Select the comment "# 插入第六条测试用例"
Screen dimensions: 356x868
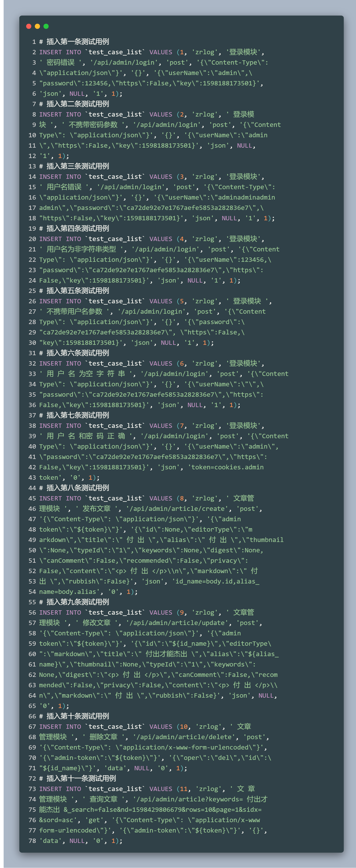click(x=74, y=353)
